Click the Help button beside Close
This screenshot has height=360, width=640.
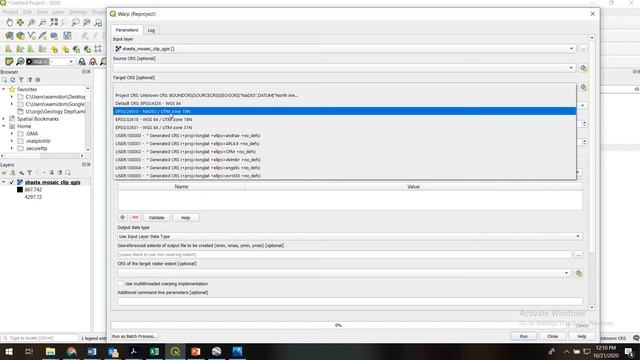[582, 336]
